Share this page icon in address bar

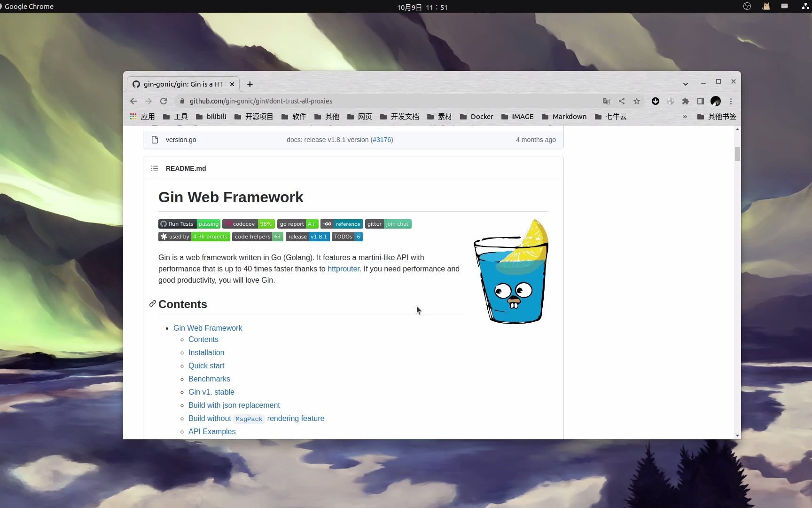coord(622,101)
